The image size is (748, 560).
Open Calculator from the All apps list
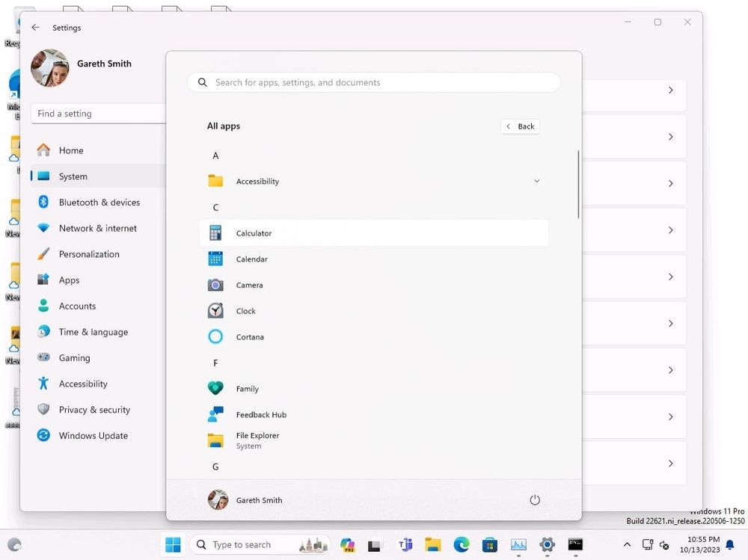tap(373, 233)
